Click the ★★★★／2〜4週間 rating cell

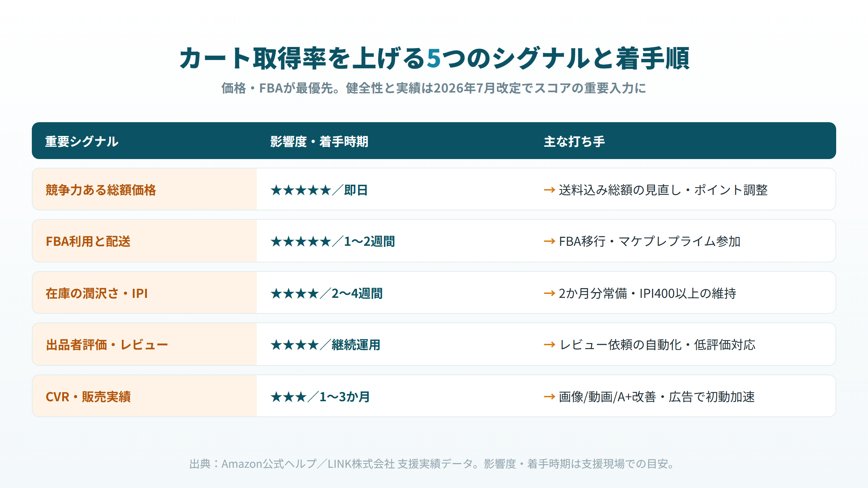[327, 293]
